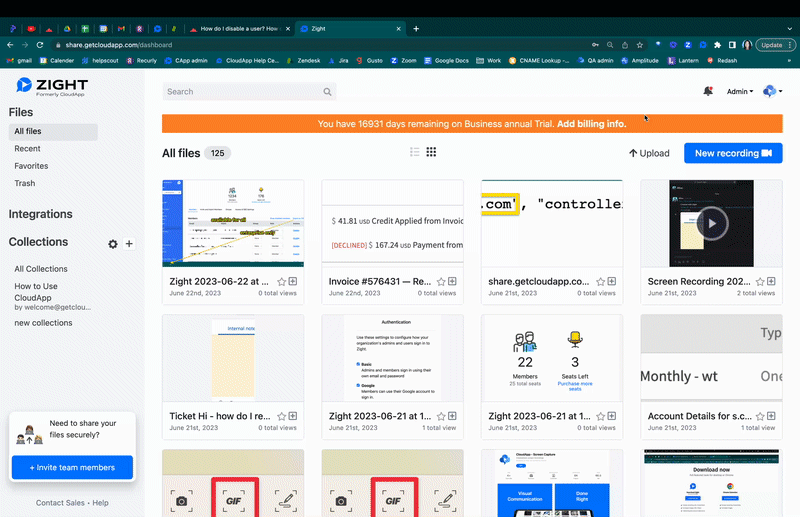800x517 pixels.
Task: Open the Admin dropdown menu
Action: (740, 91)
